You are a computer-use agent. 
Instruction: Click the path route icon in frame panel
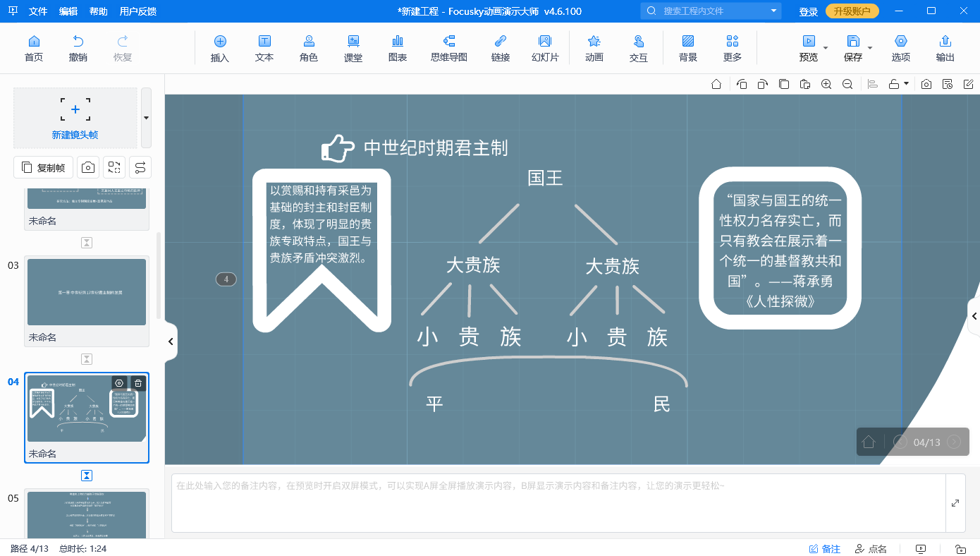140,167
